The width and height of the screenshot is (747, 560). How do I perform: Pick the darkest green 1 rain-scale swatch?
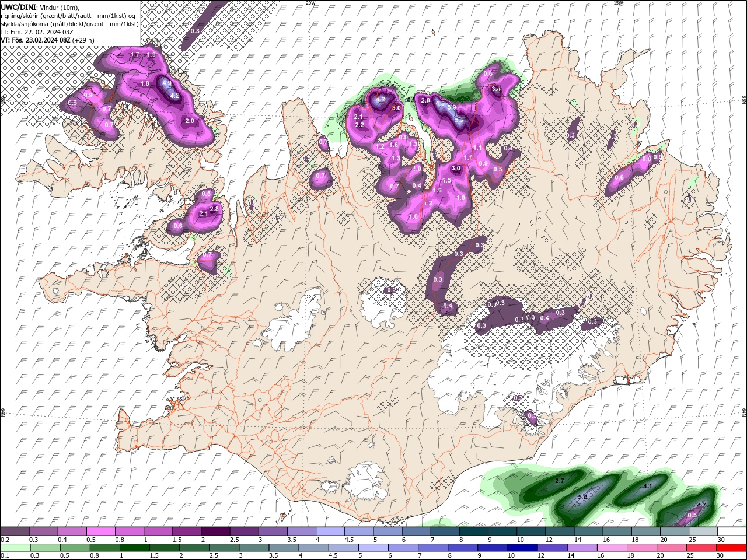pos(134,547)
